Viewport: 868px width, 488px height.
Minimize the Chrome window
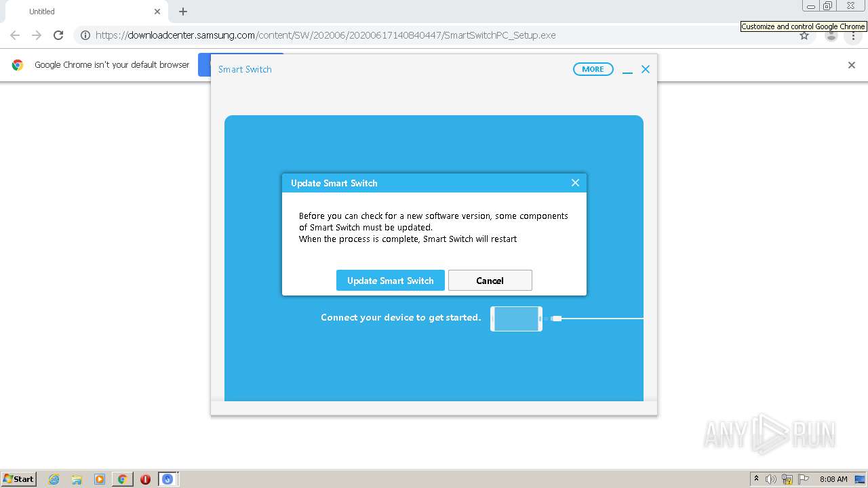811,6
